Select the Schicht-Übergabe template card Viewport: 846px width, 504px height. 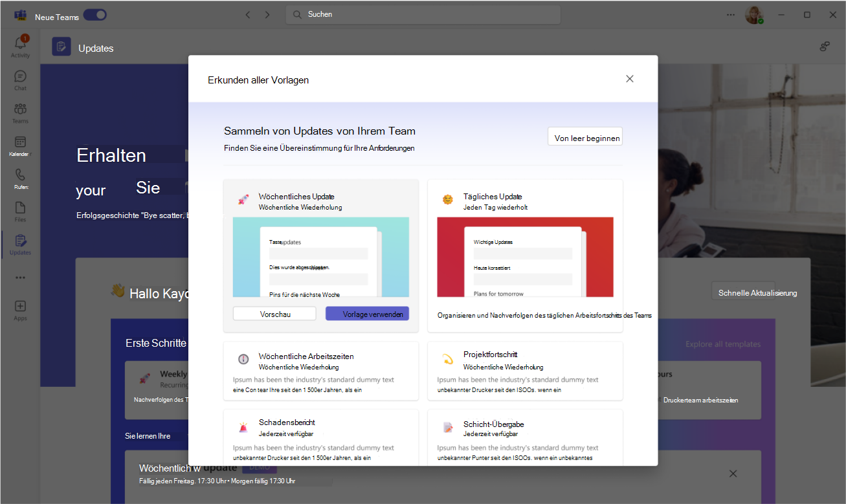click(525, 437)
